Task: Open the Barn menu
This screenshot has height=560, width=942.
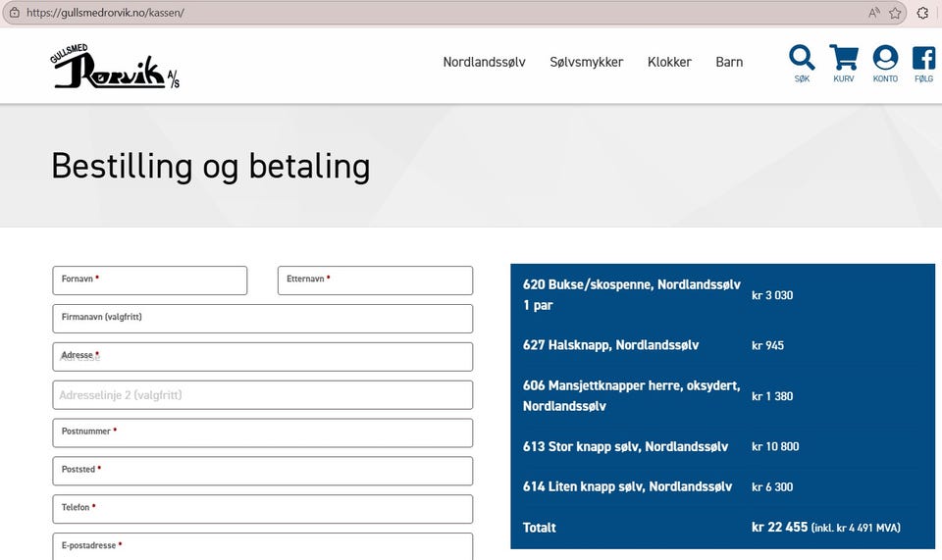Action: click(729, 62)
